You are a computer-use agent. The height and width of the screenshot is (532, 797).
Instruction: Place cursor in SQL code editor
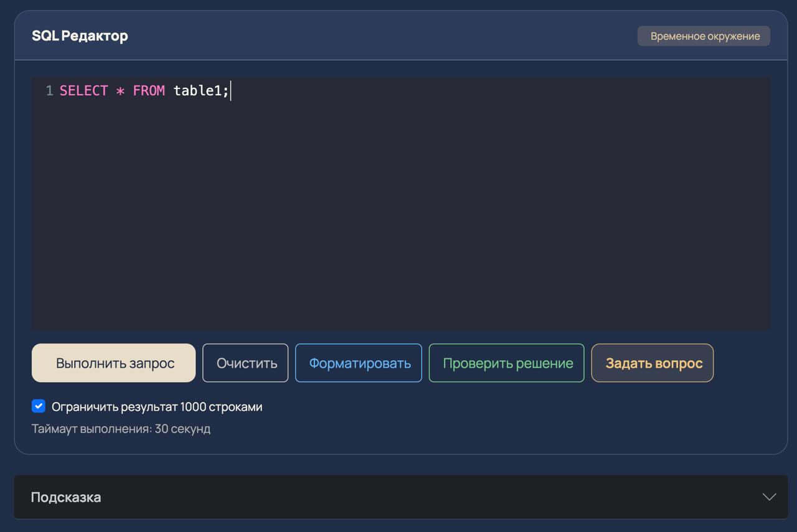[x=401, y=203]
